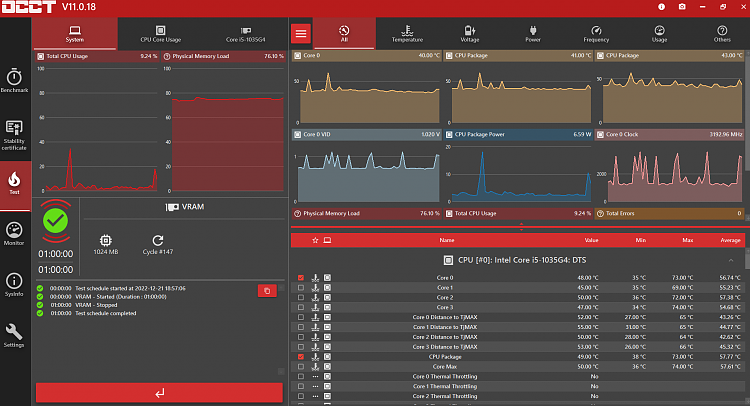Click the screenshot camera icon in title bar
This screenshot has height=406, width=750.
[x=682, y=8]
